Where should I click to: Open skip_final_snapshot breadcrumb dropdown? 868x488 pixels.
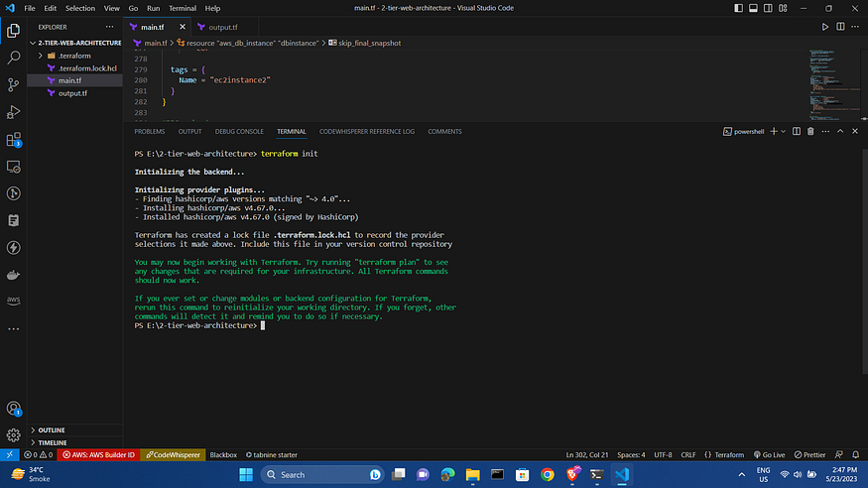tap(364, 43)
